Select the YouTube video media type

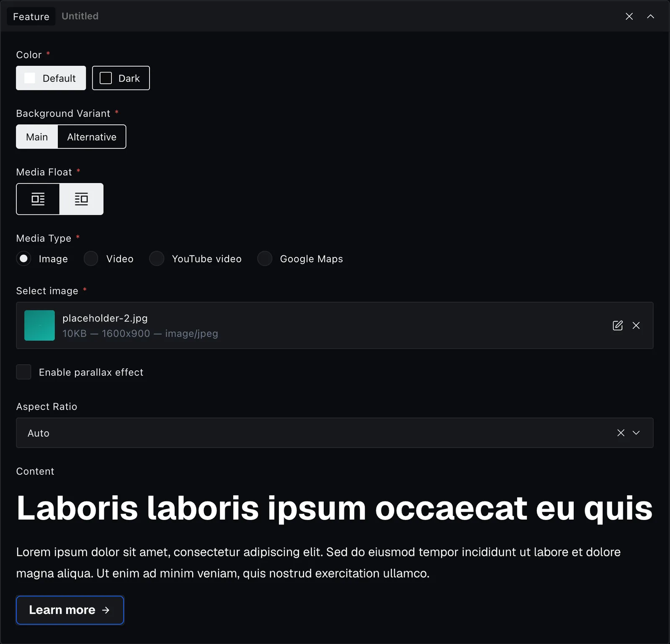point(157,259)
